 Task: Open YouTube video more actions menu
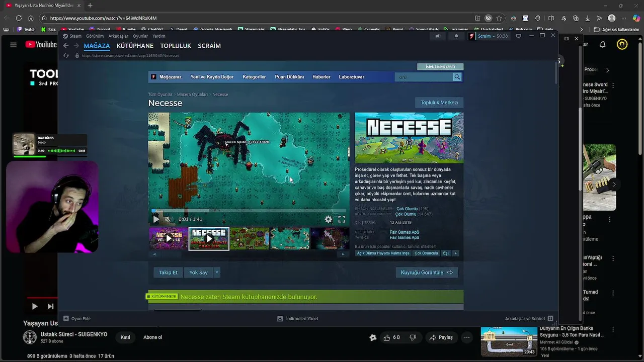point(467,337)
